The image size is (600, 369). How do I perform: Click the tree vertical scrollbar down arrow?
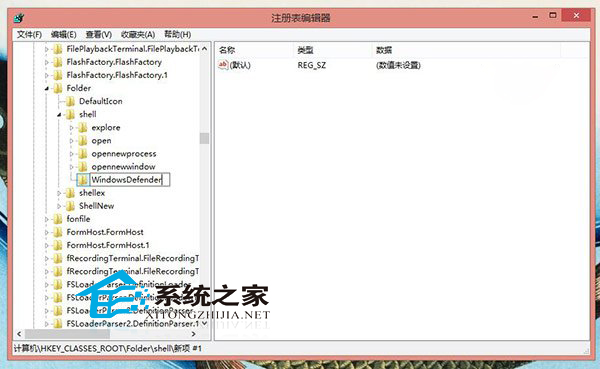(x=204, y=323)
